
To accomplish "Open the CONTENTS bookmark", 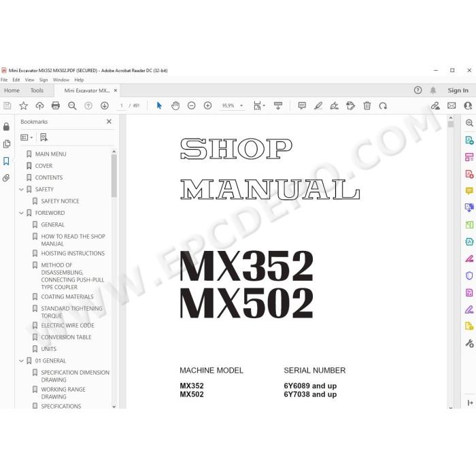I will coord(49,177).
